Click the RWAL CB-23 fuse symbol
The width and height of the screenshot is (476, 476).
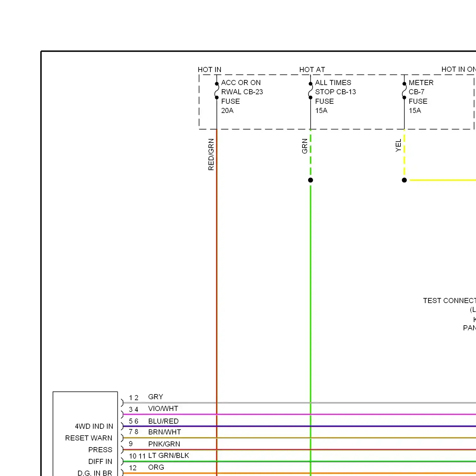click(x=217, y=91)
